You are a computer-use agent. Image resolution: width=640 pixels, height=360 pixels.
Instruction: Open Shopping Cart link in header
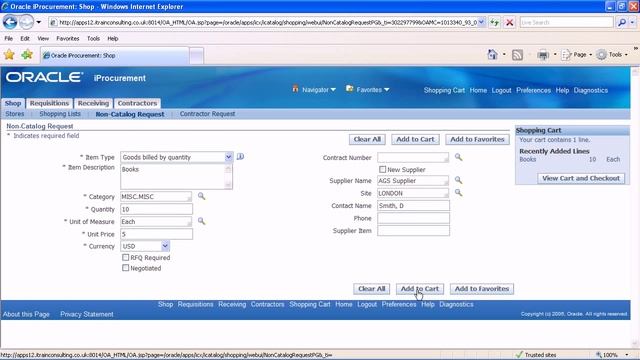click(x=444, y=90)
